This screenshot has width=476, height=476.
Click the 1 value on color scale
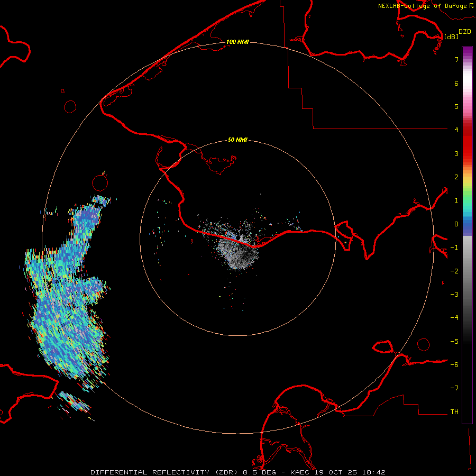tap(456, 200)
